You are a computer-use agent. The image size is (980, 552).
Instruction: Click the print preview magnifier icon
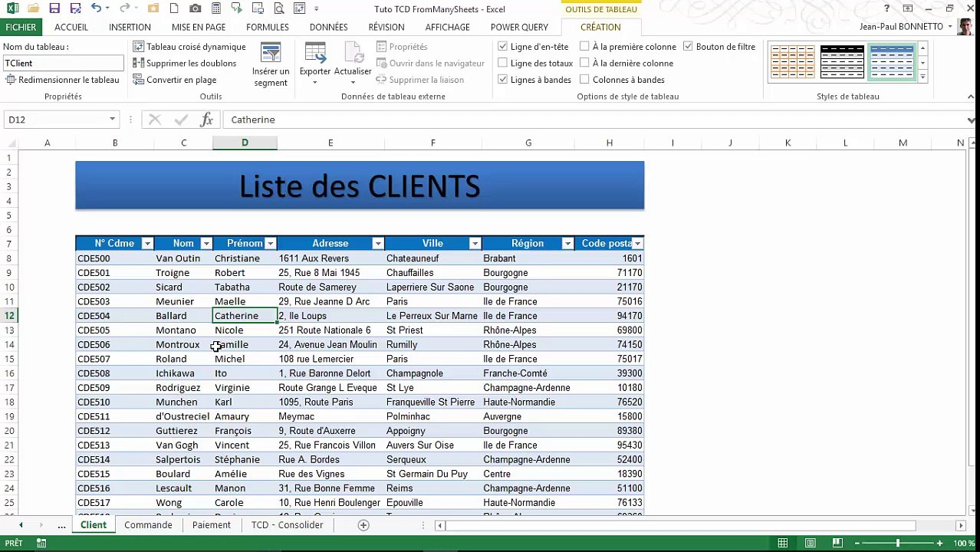click(x=278, y=9)
